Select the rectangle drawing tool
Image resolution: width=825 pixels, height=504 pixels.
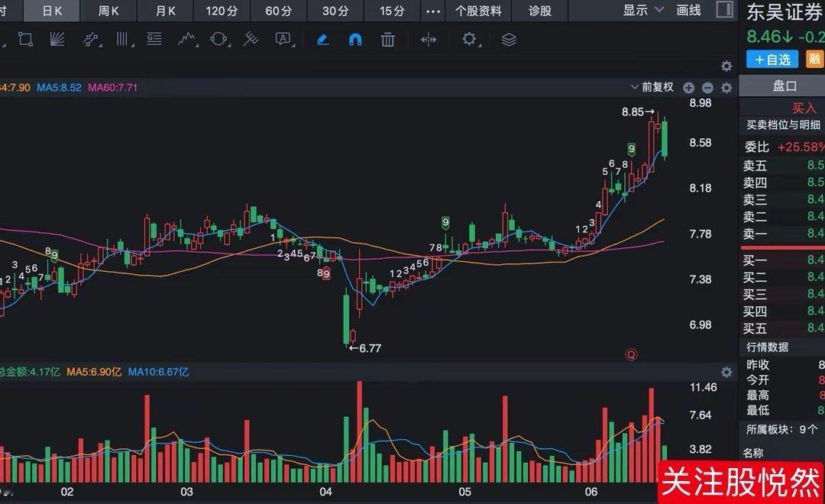pyautogui.click(x=25, y=39)
